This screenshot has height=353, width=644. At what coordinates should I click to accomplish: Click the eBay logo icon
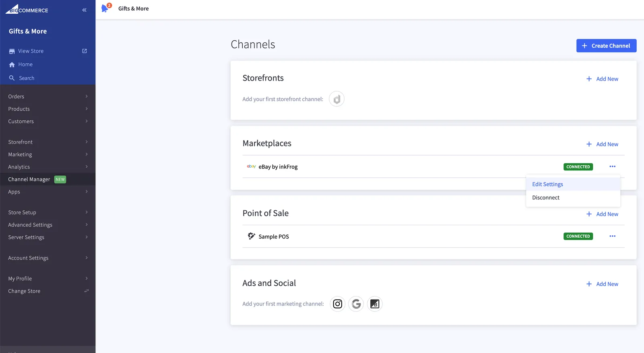pyautogui.click(x=251, y=166)
